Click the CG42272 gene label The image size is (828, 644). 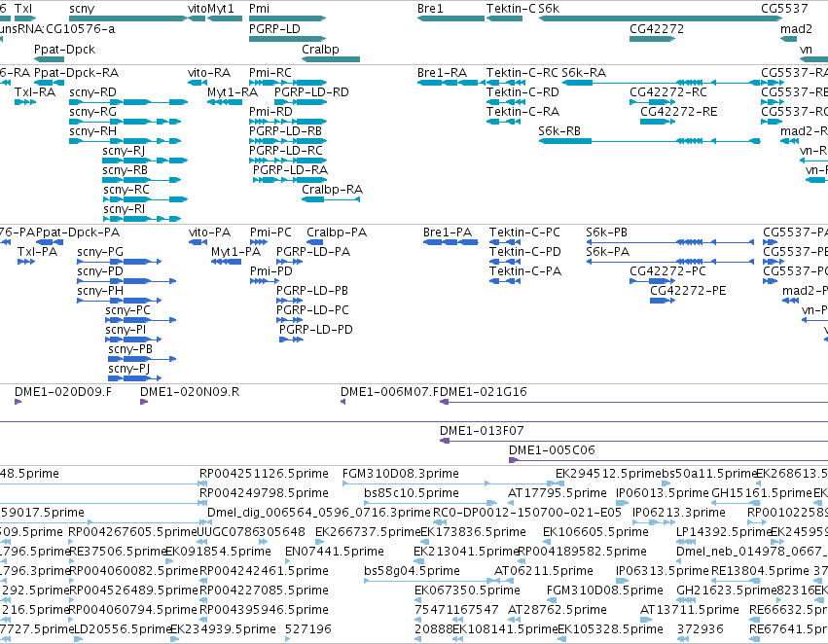(x=657, y=29)
